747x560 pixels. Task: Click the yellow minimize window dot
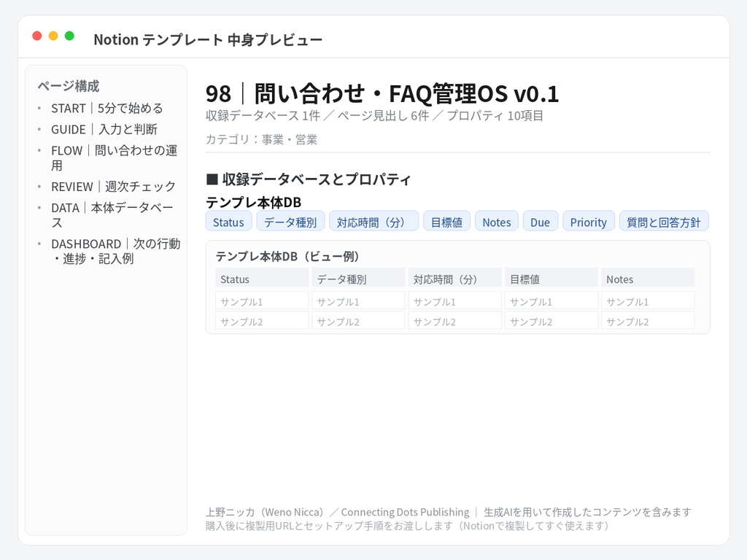[x=53, y=36]
